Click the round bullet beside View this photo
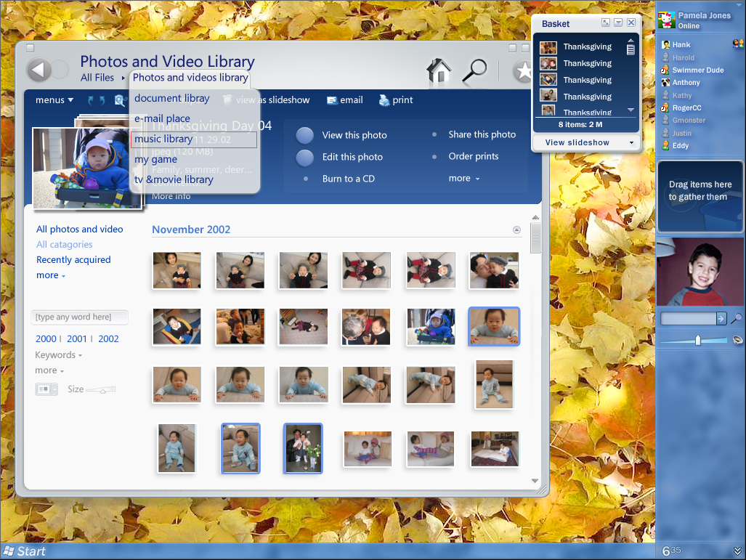This screenshot has width=746, height=560. pyautogui.click(x=304, y=136)
